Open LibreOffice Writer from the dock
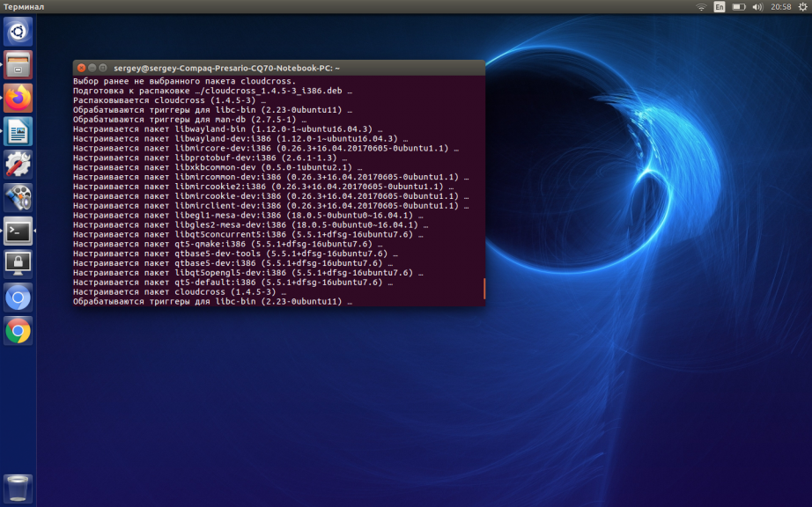The image size is (812, 507). pyautogui.click(x=18, y=131)
